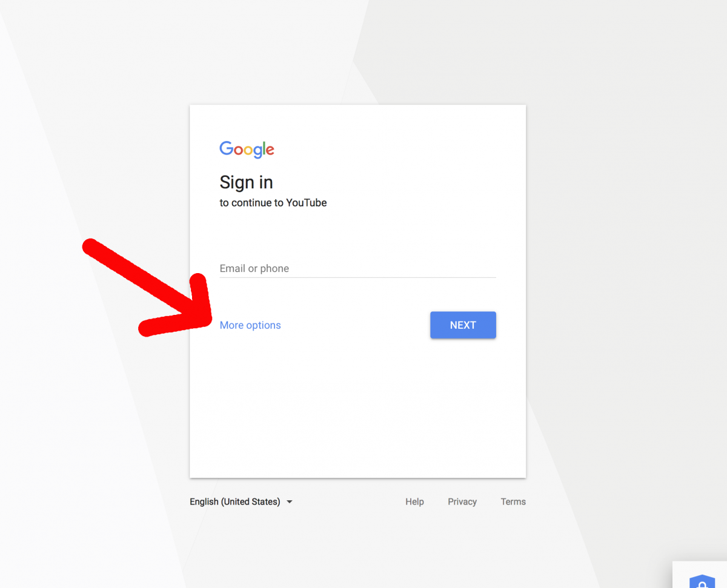The width and height of the screenshot is (727, 588).
Task: Click the underline below Email or phone
Action: click(x=357, y=277)
